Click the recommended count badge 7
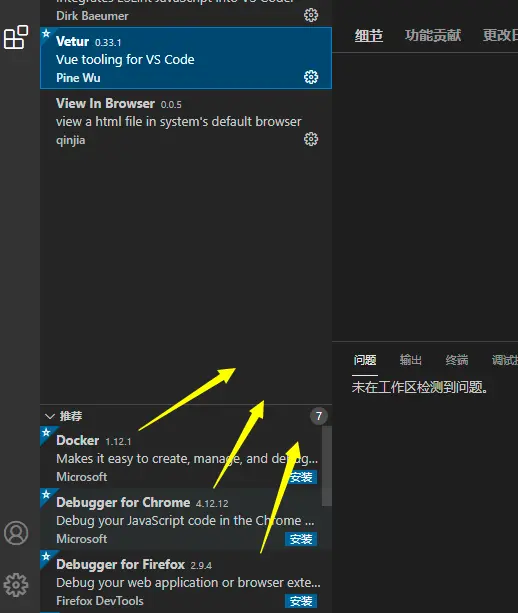Image resolution: width=518 pixels, height=613 pixels. pyautogui.click(x=319, y=416)
